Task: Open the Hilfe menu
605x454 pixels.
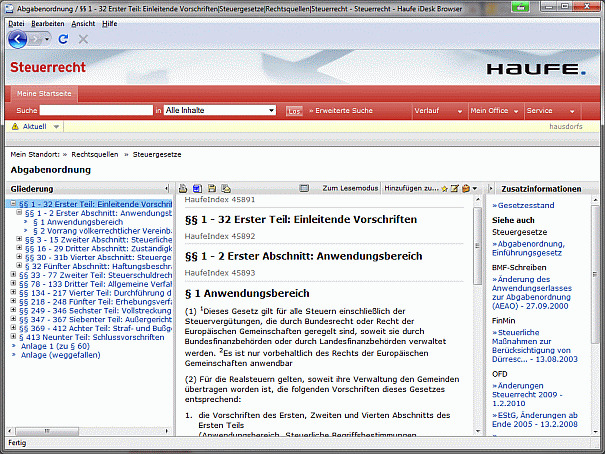Action: tap(110, 24)
